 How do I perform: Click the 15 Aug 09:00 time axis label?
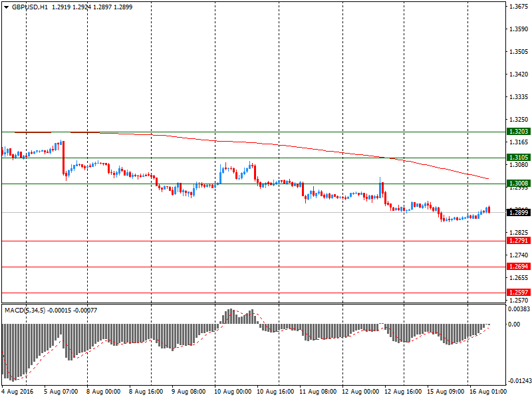(x=446, y=392)
